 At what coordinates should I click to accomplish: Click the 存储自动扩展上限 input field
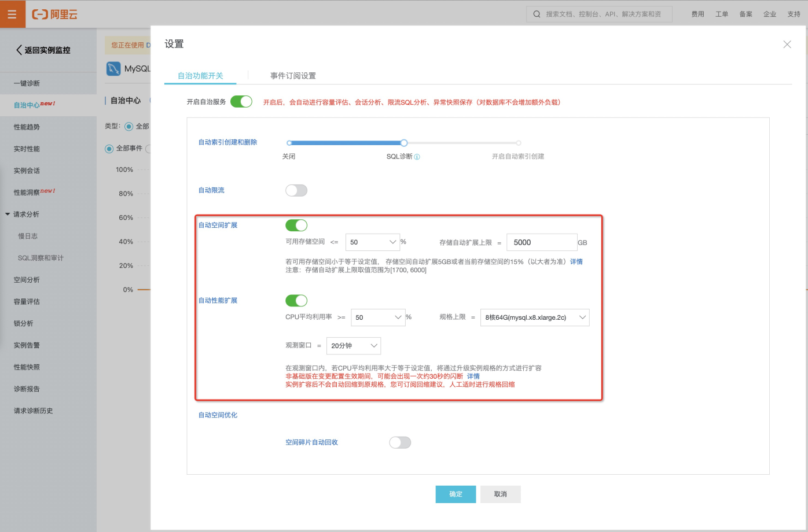click(x=542, y=242)
